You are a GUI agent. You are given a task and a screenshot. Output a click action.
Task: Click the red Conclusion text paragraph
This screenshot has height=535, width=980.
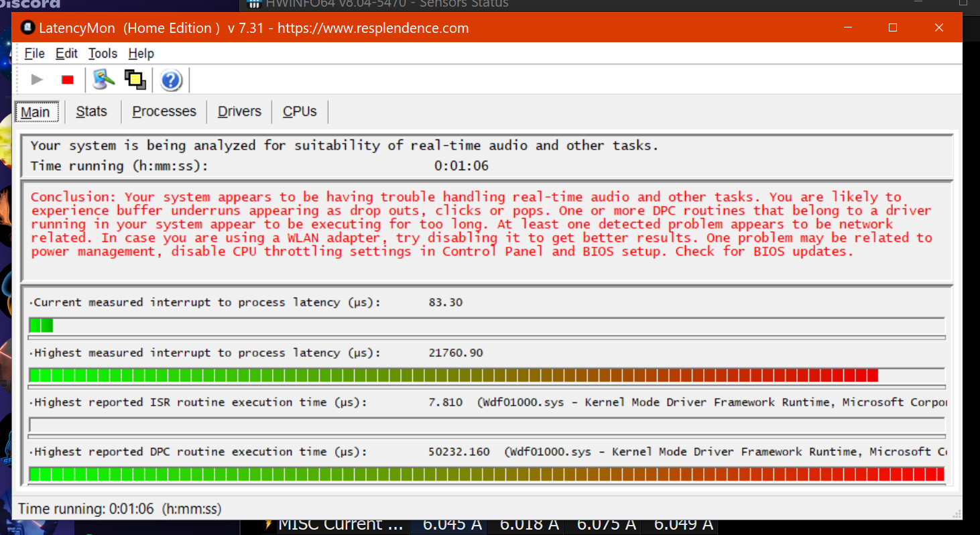pos(481,224)
